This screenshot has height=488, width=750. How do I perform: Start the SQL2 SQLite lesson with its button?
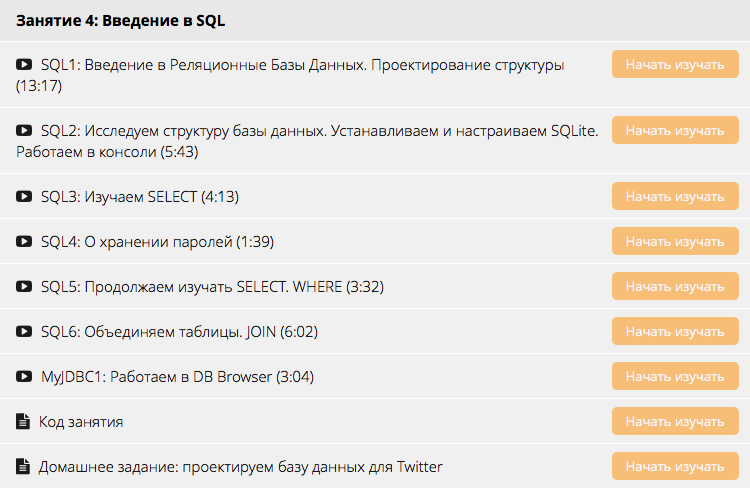668,131
